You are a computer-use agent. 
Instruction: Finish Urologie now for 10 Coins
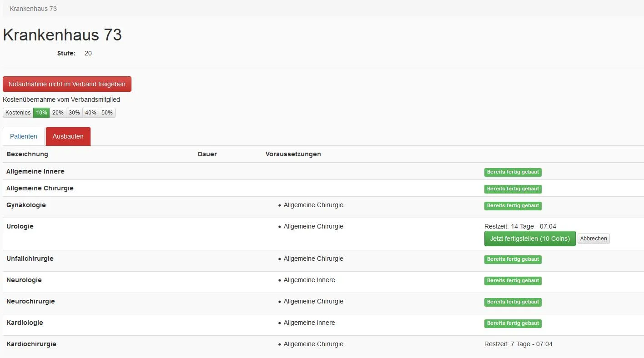530,239
